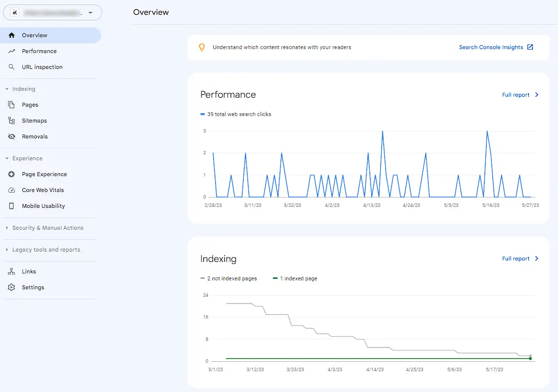Click the chevron next to Indexing Full report

[x=537, y=259]
